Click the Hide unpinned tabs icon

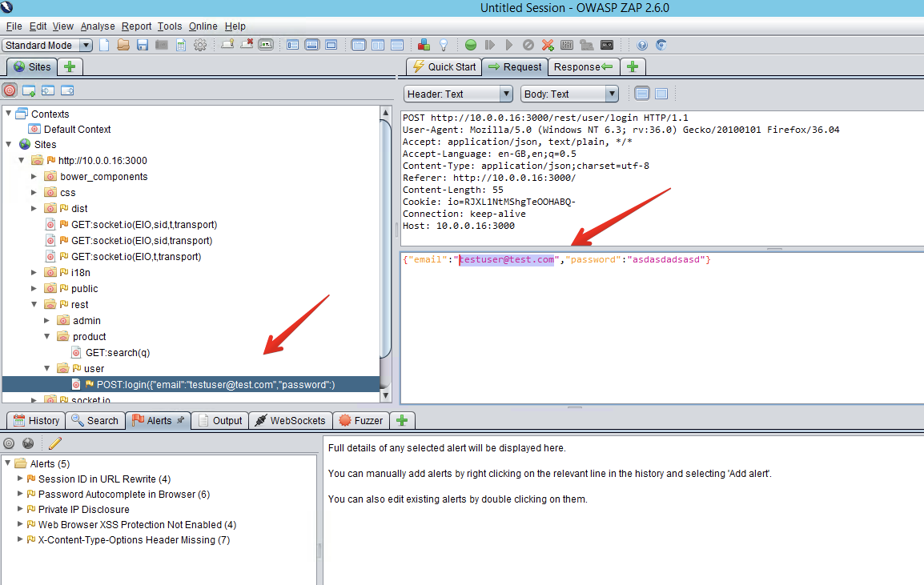tap(247, 45)
